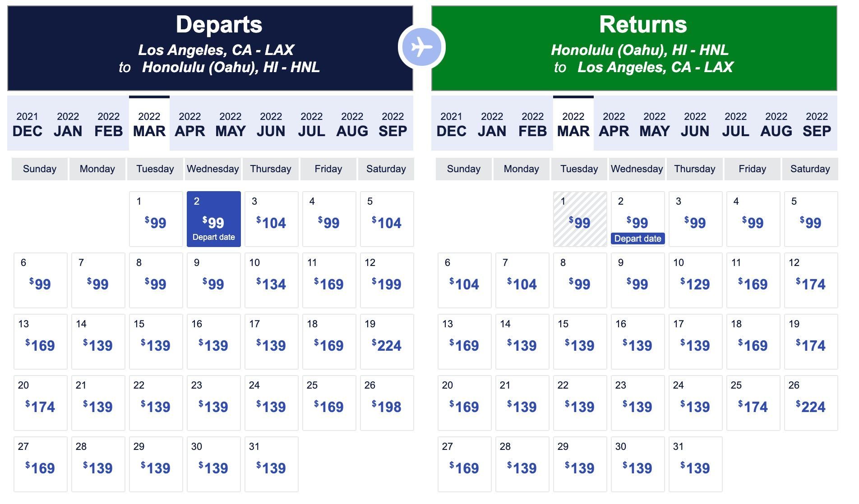Image resolution: width=859 pixels, height=504 pixels.
Task: Select March 1 $99 departure fare
Action: click(156, 219)
